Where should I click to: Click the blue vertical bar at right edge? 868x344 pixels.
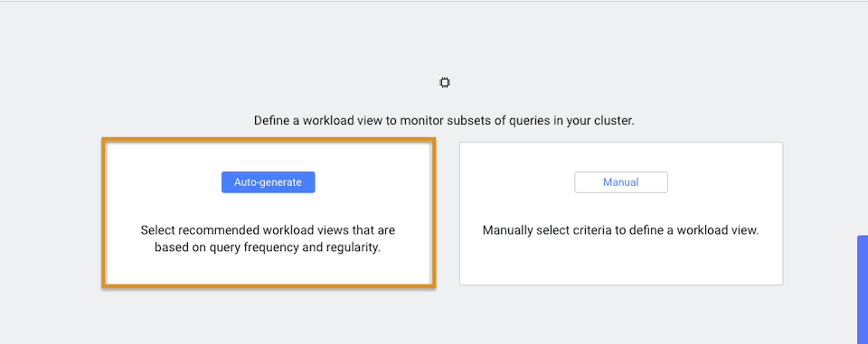[863, 290]
